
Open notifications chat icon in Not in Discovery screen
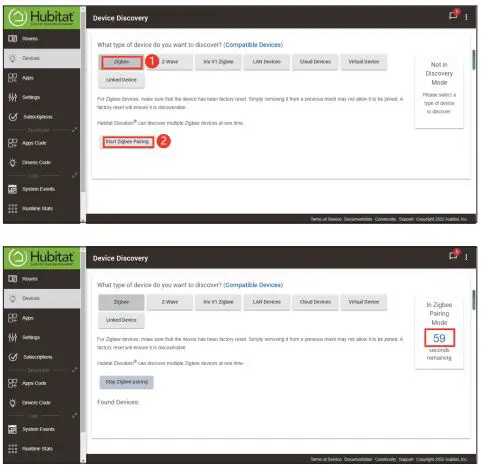(453, 15)
